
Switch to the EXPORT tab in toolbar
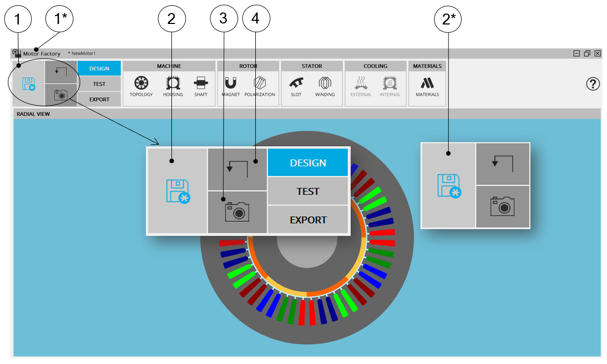click(x=99, y=99)
